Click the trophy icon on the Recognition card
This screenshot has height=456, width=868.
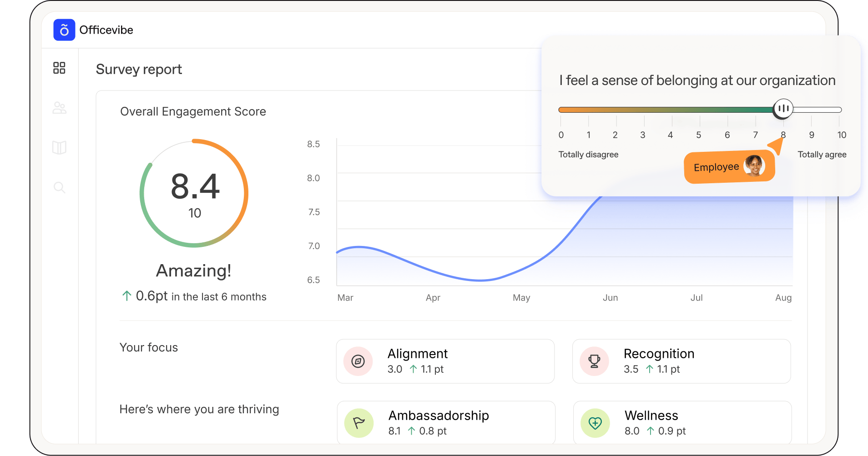pos(594,361)
